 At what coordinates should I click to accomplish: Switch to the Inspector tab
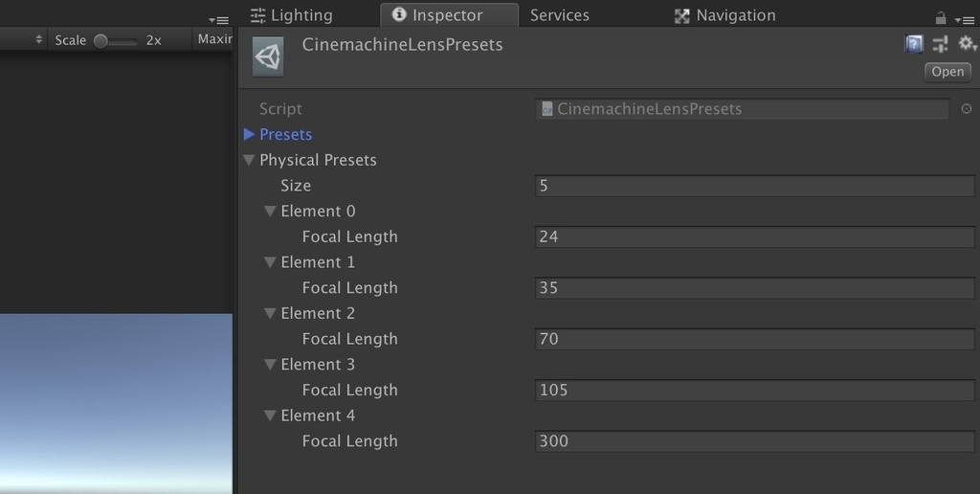(x=449, y=15)
